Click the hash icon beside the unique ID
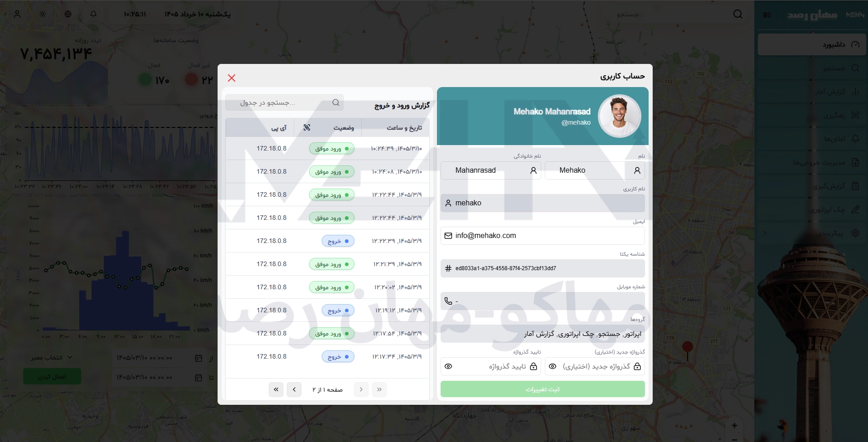868x442 pixels. pos(448,268)
